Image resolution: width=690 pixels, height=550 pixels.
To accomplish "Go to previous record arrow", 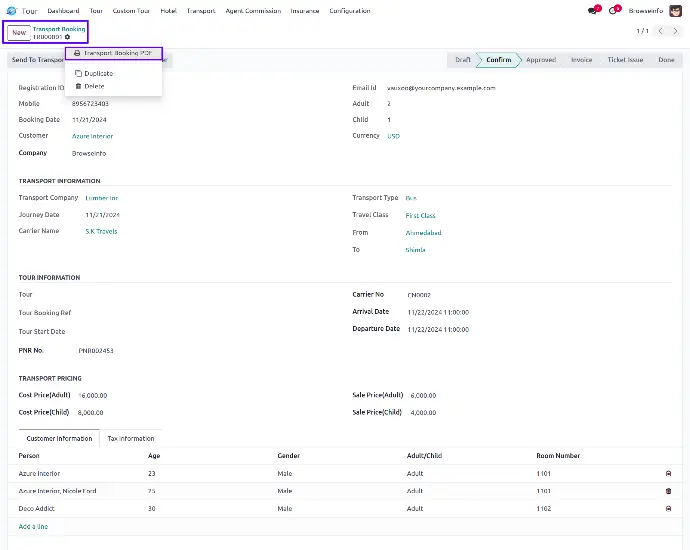I will [661, 32].
